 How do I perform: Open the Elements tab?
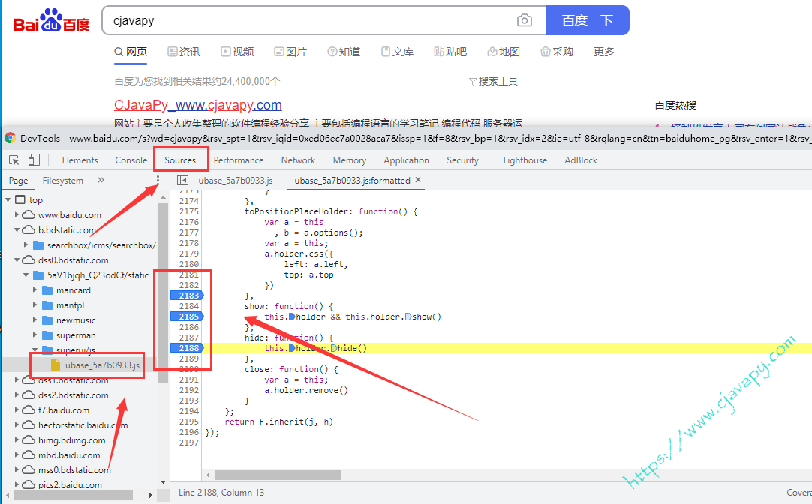click(x=80, y=160)
